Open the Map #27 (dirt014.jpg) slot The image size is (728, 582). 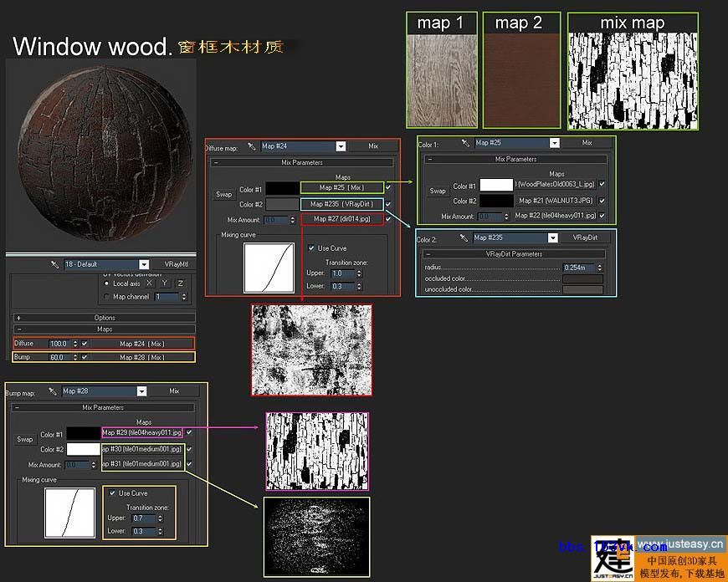[x=342, y=218]
